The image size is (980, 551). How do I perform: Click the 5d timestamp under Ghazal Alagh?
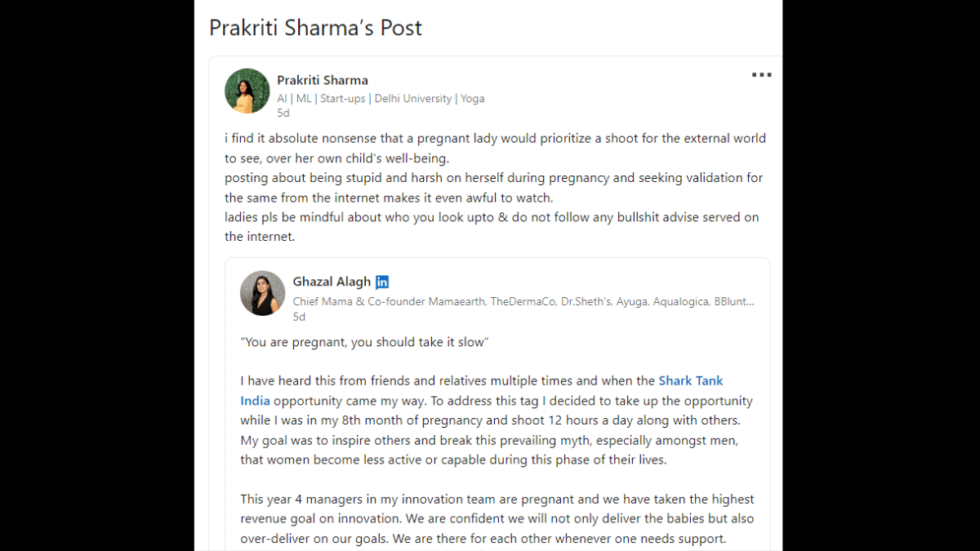coord(300,317)
